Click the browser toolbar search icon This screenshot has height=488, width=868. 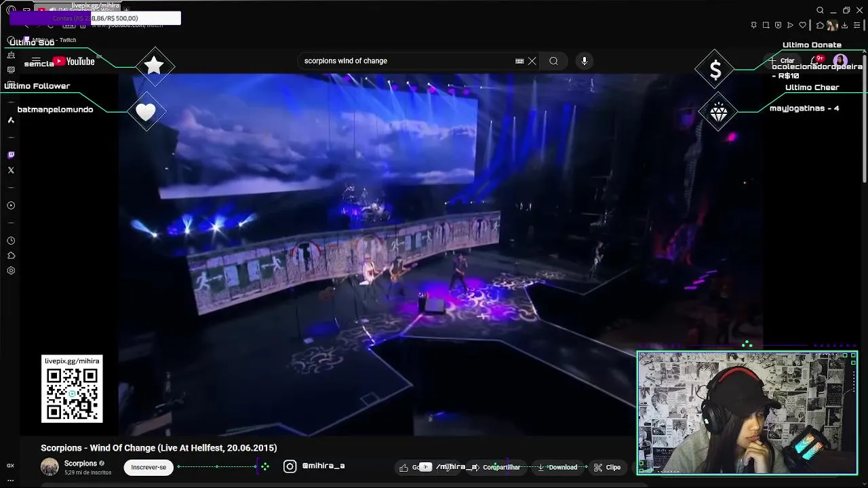click(x=820, y=10)
